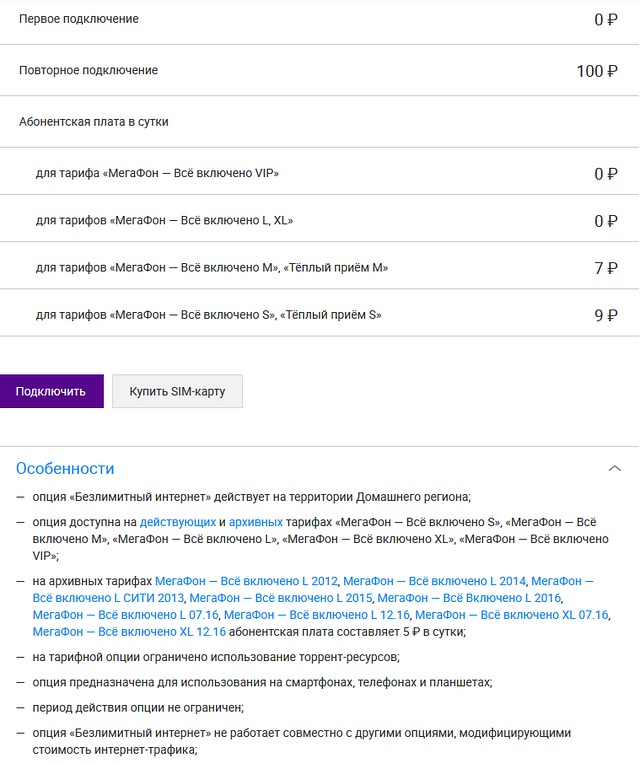Select the «Тёплый приём S» tariff row text
Image resolution: width=640 pixels, height=764 pixels.
click(208, 315)
